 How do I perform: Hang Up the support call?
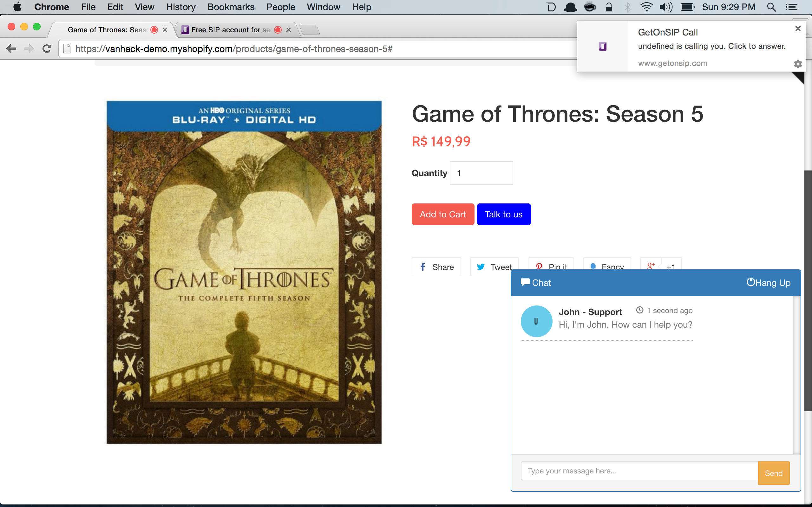(768, 283)
